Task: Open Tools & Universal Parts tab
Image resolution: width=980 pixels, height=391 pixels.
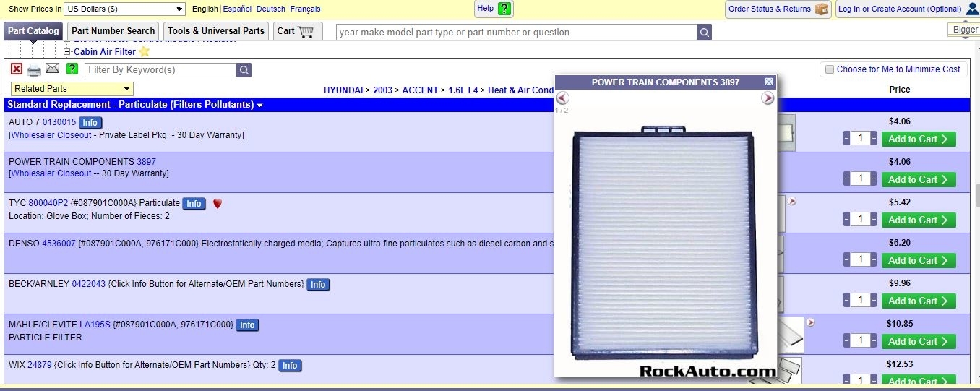Action: click(x=216, y=31)
